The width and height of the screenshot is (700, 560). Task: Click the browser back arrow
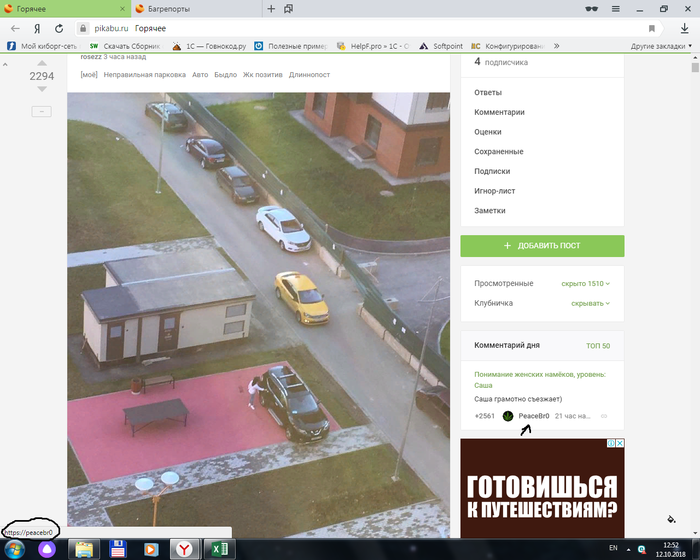coord(15,29)
